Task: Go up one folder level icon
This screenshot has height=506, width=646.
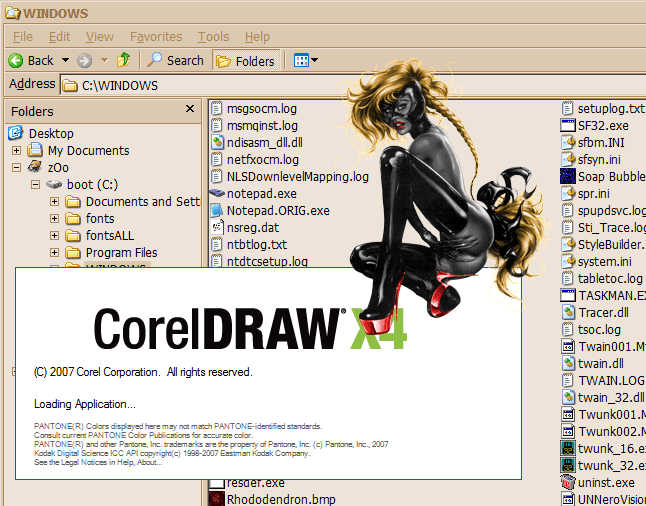Action: pos(124,60)
